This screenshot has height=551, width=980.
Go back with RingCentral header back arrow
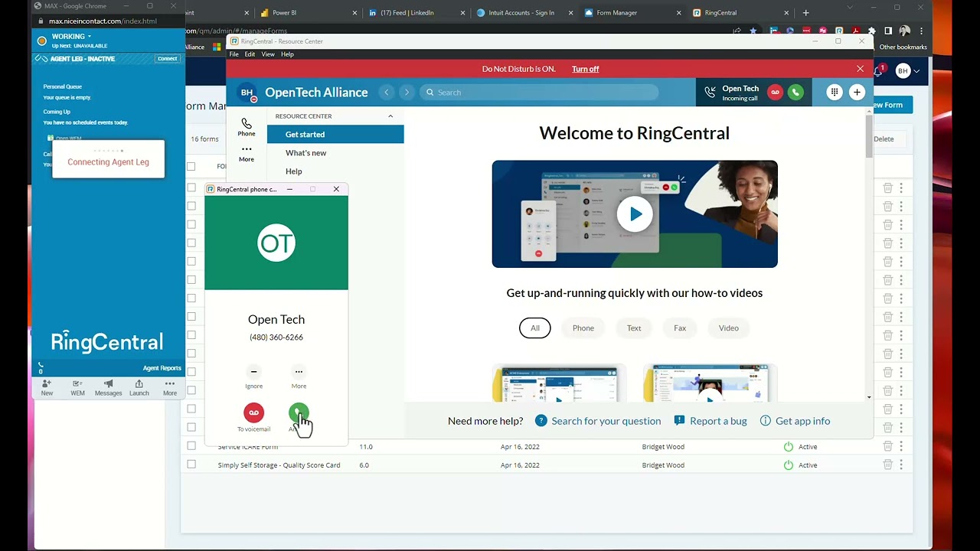(387, 93)
